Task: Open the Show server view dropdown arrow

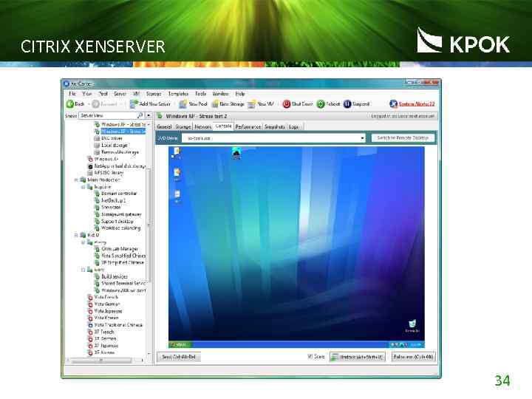Action: pyautogui.click(x=149, y=116)
